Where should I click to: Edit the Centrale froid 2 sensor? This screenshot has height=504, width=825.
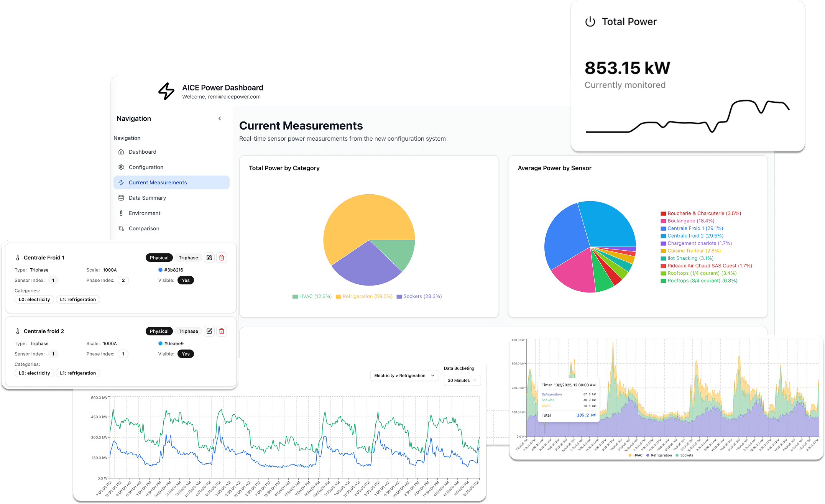[209, 331]
